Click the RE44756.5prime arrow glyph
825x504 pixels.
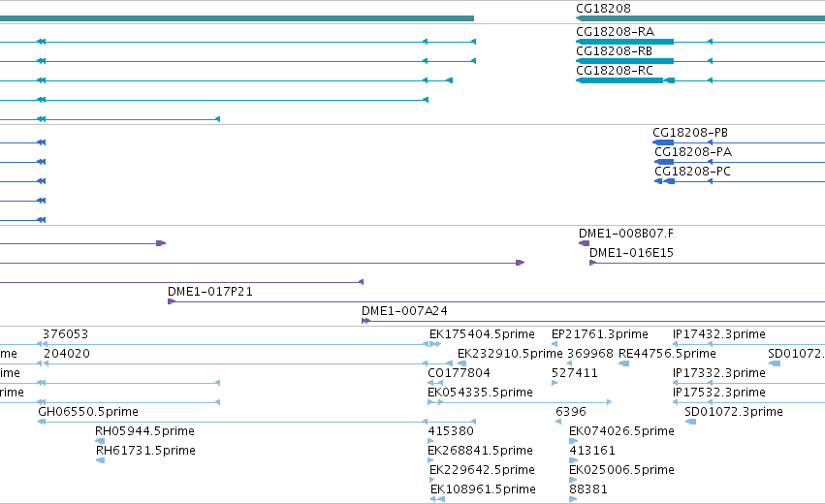click(624, 363)
